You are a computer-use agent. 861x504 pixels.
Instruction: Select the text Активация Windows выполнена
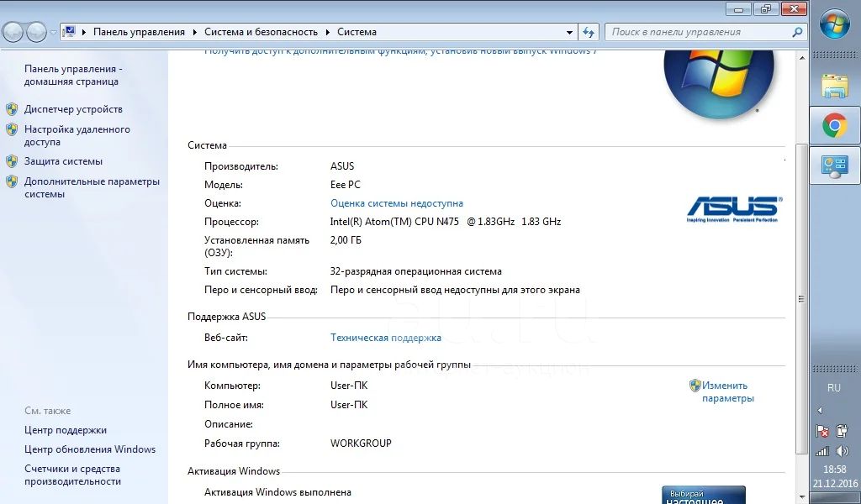277,492
